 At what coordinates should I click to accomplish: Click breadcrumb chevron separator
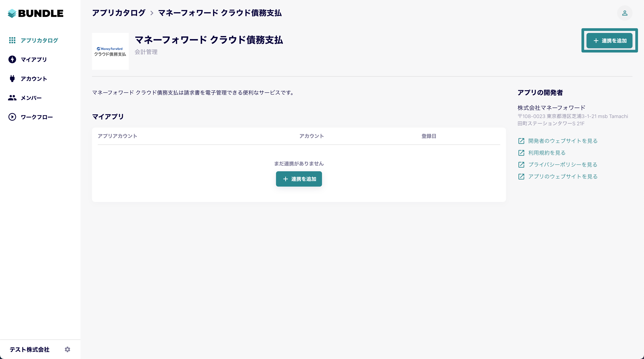click(x=152, y=13)
